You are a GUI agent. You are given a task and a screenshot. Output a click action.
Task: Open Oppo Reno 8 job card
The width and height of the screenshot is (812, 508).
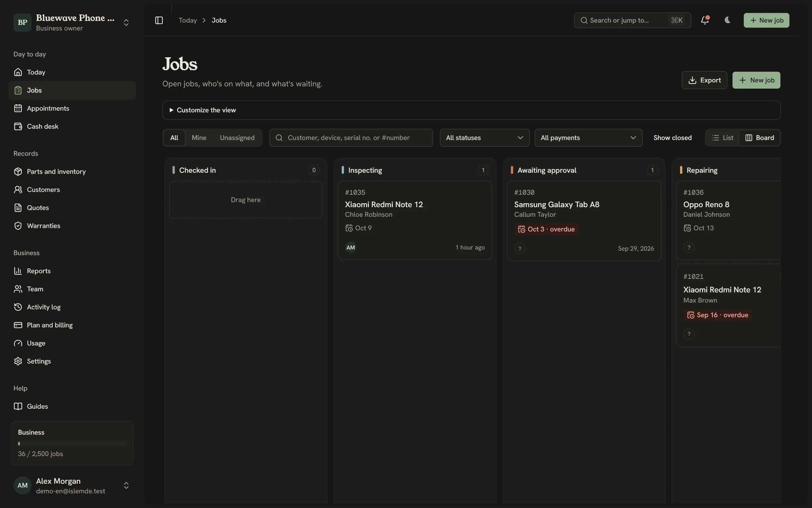tap(729, 220)
